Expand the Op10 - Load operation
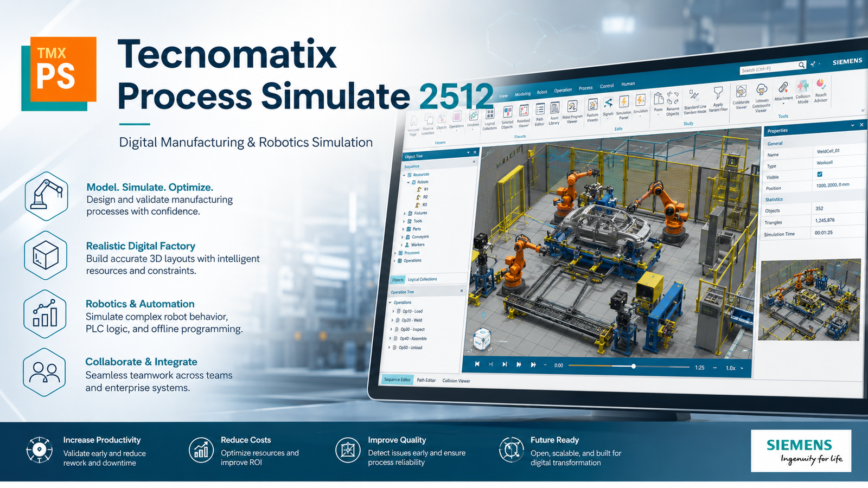This screenshot has width=868, height=488. [x=393, y=311]
